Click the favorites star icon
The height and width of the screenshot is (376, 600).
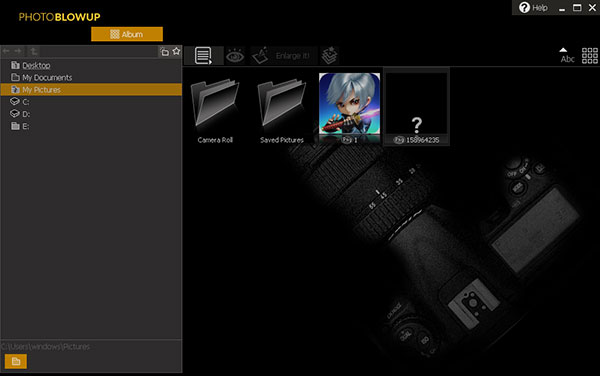point(176,51)
